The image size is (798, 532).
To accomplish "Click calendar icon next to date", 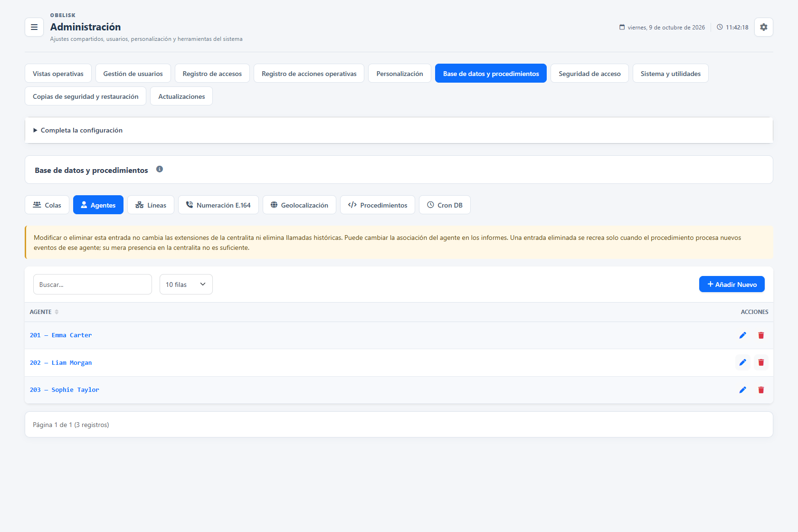I will 622,27.
